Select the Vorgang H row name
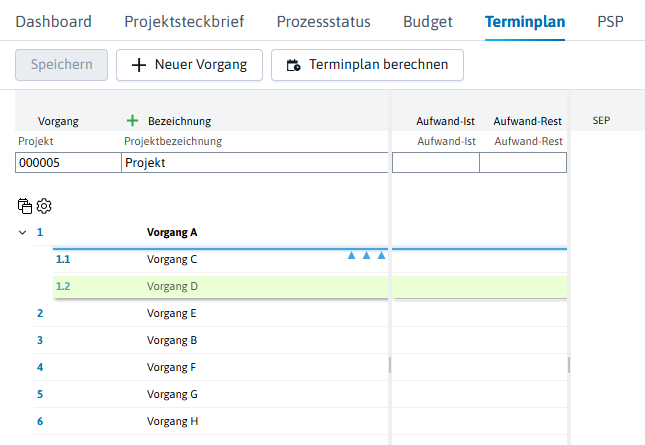The height and width of the screenshot is (445, 645). [172, 422]
